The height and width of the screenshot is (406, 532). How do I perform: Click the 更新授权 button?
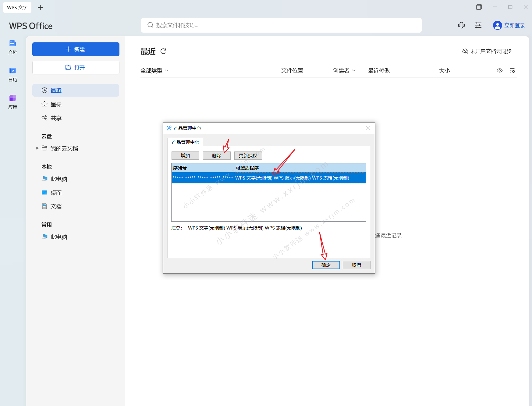tap(248, 155)
